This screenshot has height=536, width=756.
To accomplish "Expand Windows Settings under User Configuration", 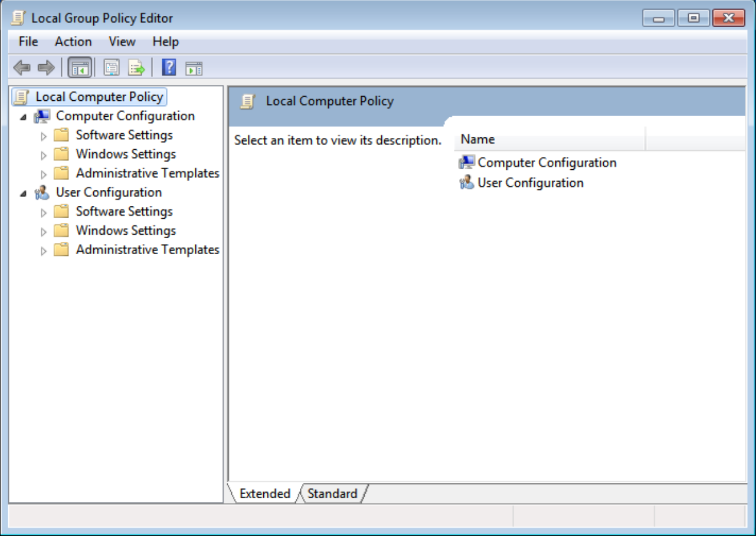I will 43,232.
